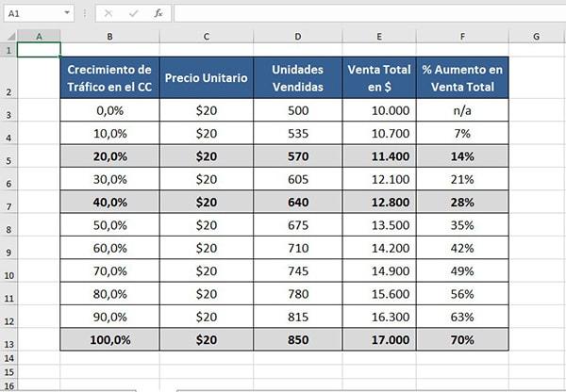The height and width of the screenshot is (392, 566).
Task: Click the Cancel X icon in formula bar
Action: (108, 14)
